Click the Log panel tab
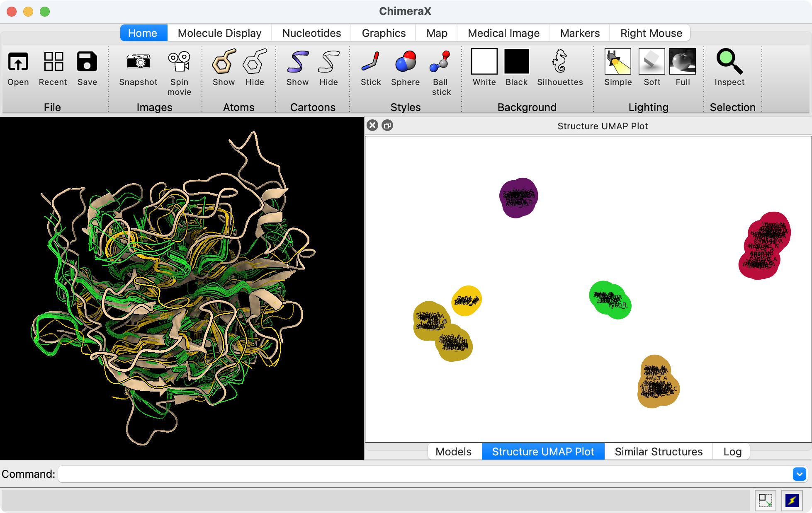This screenshot has width=812, height=513. coord(732,451)
